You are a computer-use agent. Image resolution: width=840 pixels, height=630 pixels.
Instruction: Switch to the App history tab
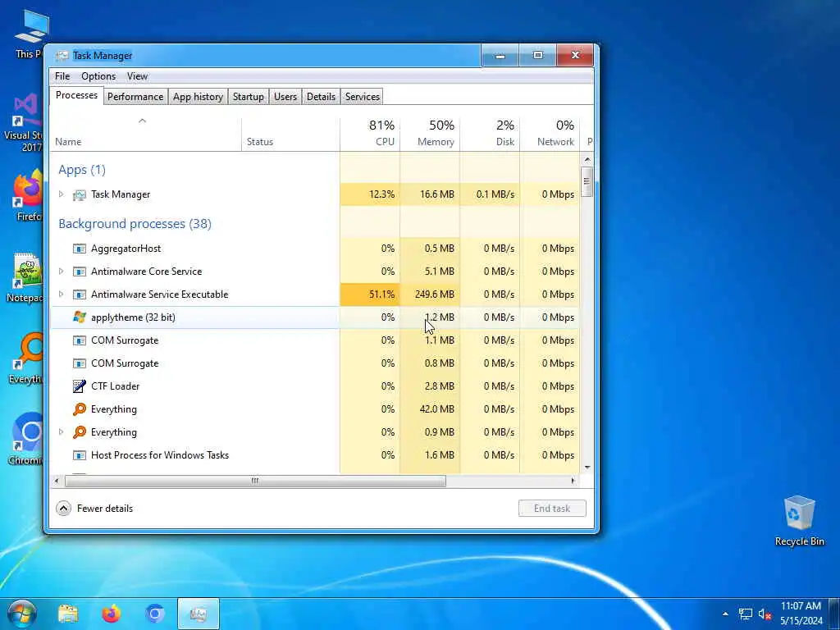[198, 97]
